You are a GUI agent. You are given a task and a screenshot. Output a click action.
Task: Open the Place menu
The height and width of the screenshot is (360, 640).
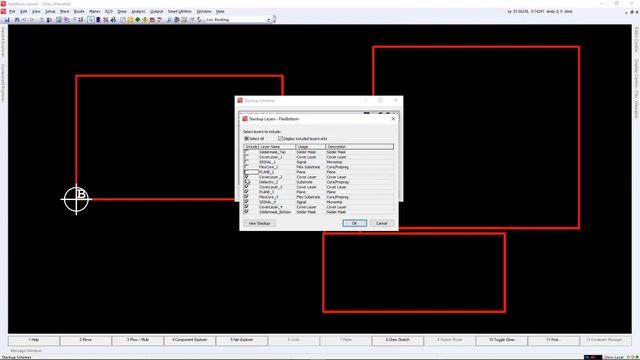point(64,11)
